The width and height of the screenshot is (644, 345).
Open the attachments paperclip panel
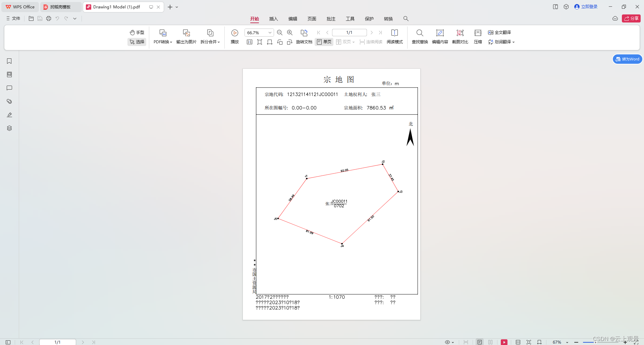click(x=9, y=101)
